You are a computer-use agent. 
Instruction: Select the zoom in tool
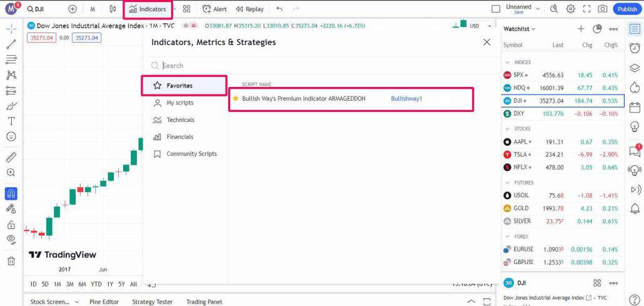click(11, 173)
